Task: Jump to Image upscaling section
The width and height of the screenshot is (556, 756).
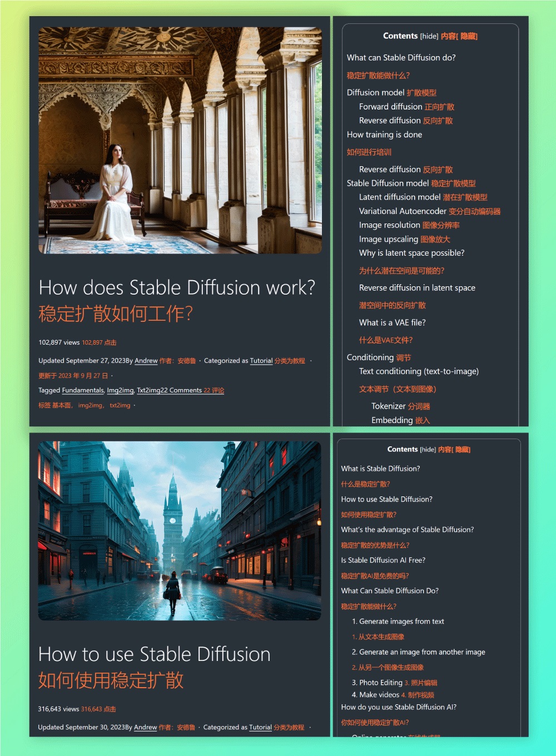Action: pyautogui.click(x=388, y=239)
